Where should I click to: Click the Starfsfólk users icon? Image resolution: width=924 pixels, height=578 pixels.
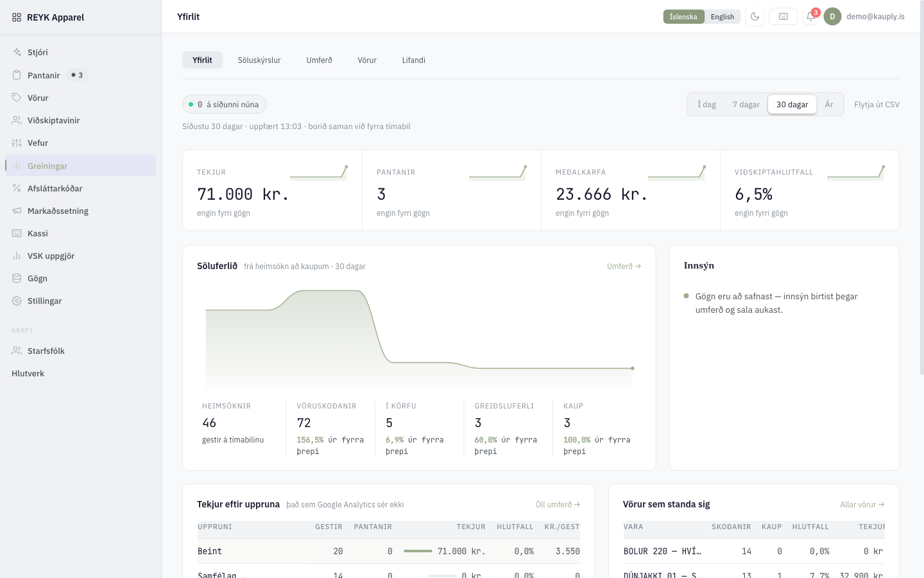[x=17, y=351]
